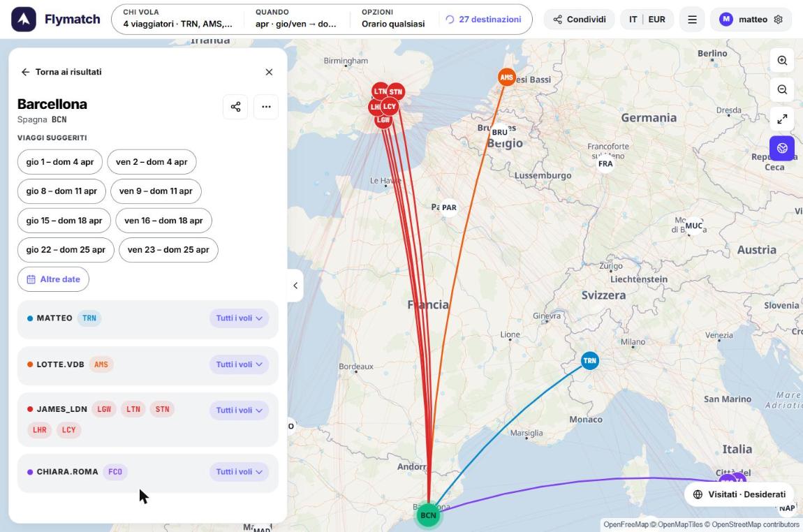
Task: Expand the map to fullscreen
Action: 782,119
